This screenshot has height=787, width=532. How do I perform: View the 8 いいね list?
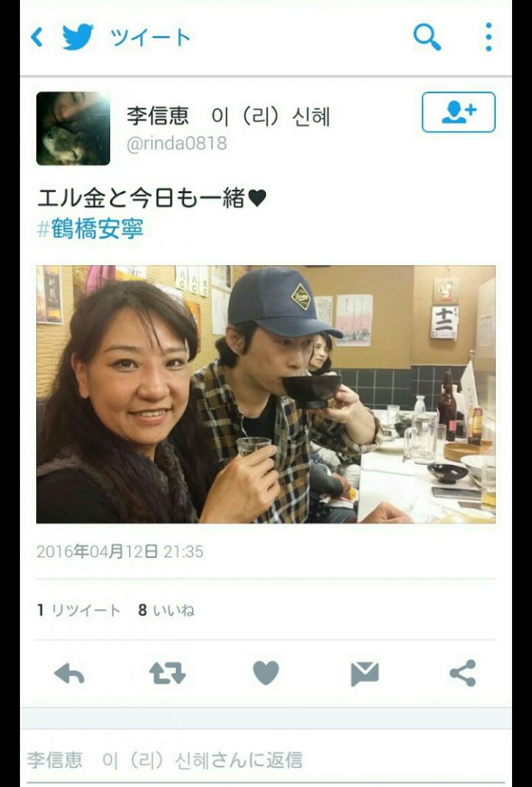pos(166,610)
